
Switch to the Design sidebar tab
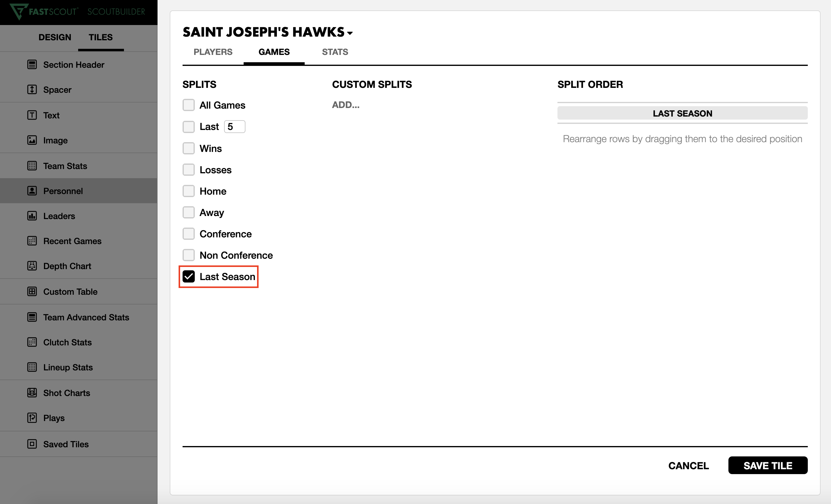click(x=55, y=37)
